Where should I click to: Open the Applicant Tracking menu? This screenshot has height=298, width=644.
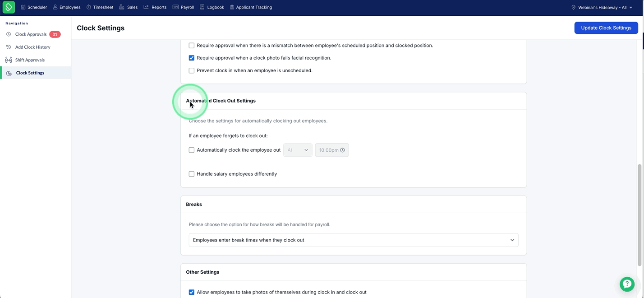251,7
